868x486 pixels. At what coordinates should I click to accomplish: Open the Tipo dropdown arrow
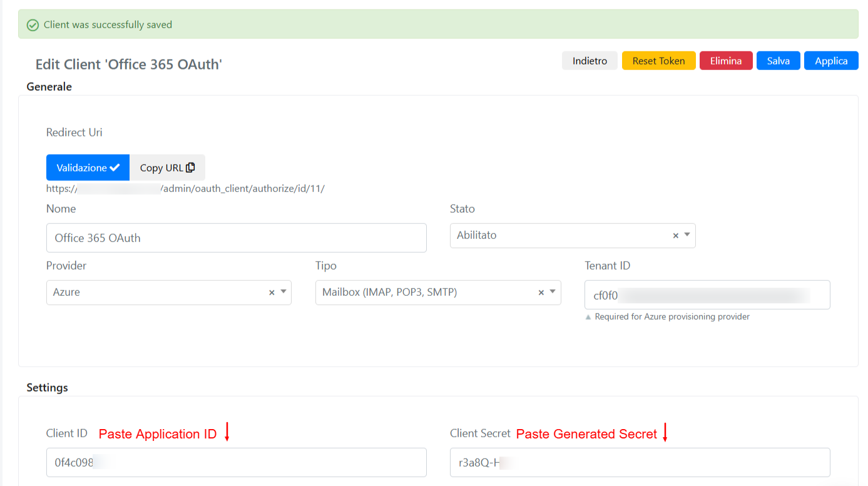[553, 291]
